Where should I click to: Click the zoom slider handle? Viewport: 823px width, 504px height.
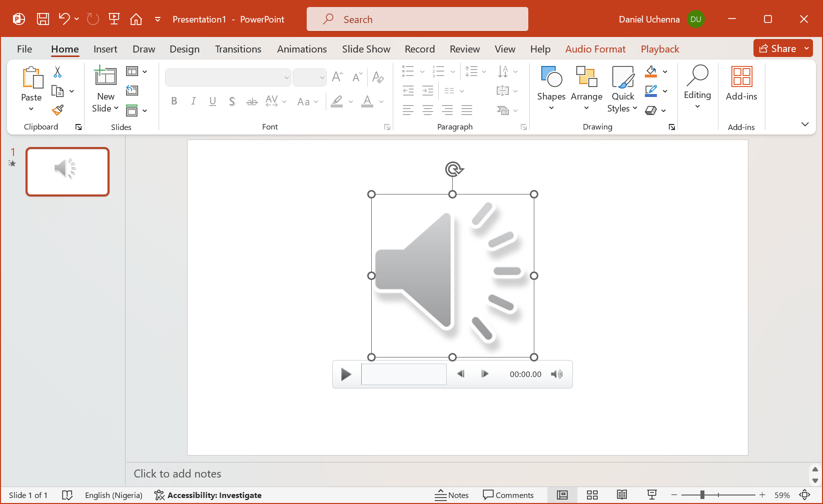tap(702, 495)
